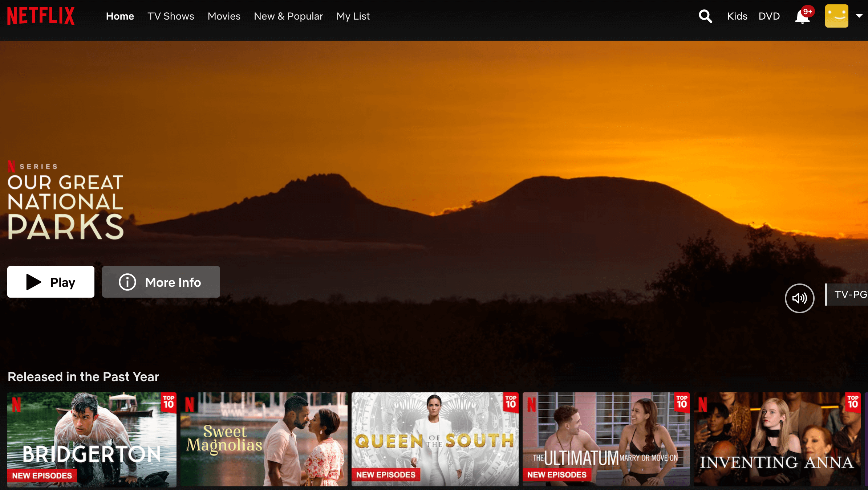868x490 pixels.
Task: Click the Top 10 badge on Bridgerton
Action: pyautogui.click(x=169, y=402)
